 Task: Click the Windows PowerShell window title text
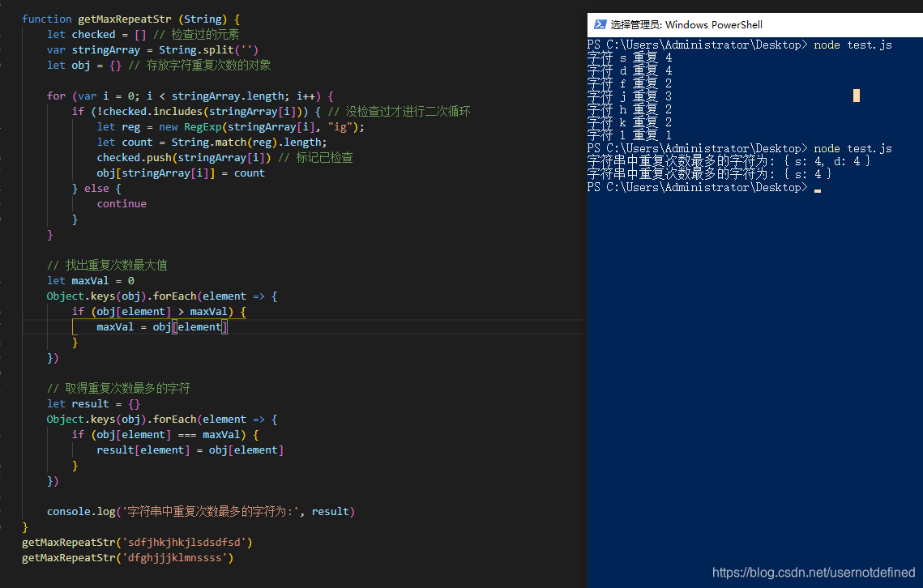click(686, 25)
